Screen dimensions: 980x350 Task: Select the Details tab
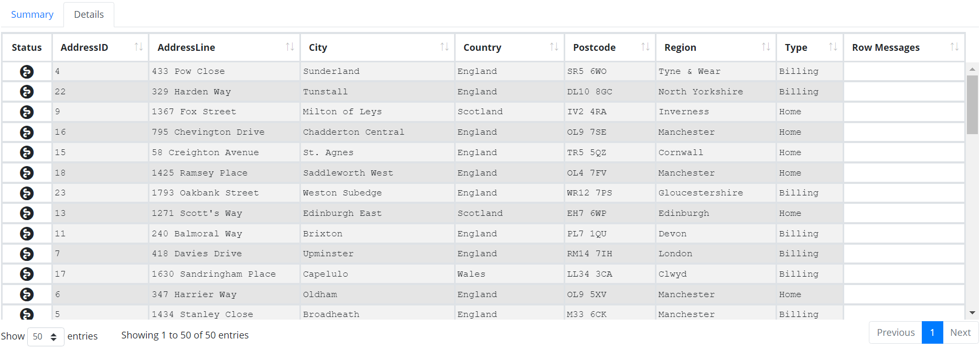(89, 15)
